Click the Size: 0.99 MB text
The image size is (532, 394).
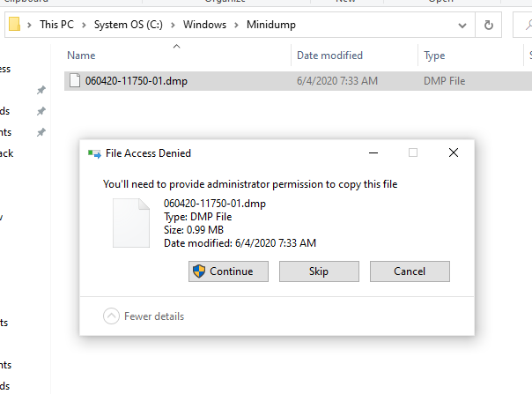point(194,230)
